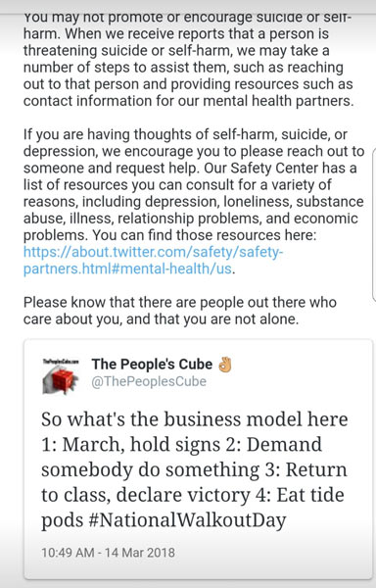Screen dimensions: 376x588
Task: Open the about.twitter.com/safety link
Action: pyautogui.click(x=153, y=253)
